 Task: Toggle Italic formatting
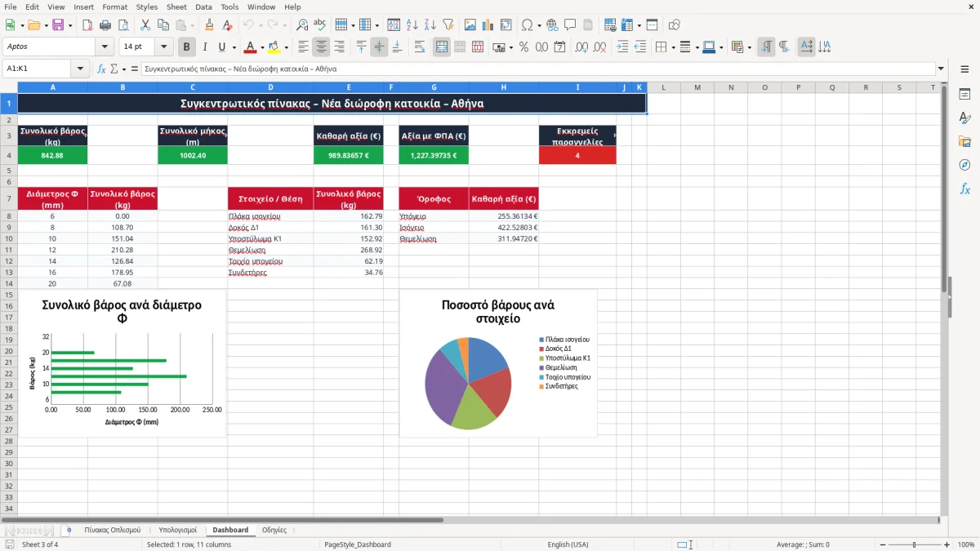(205, 47)
